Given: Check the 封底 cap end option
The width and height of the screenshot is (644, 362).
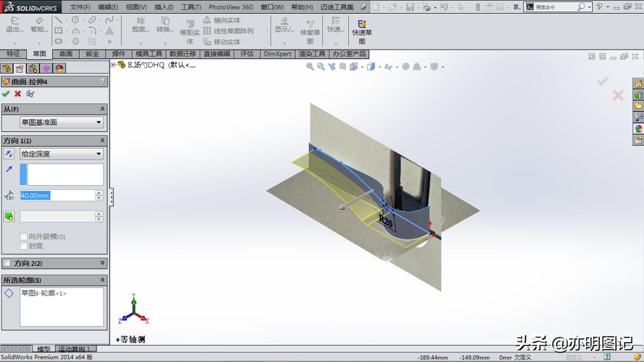Looking at the screenshot, I should click(23, 246).
